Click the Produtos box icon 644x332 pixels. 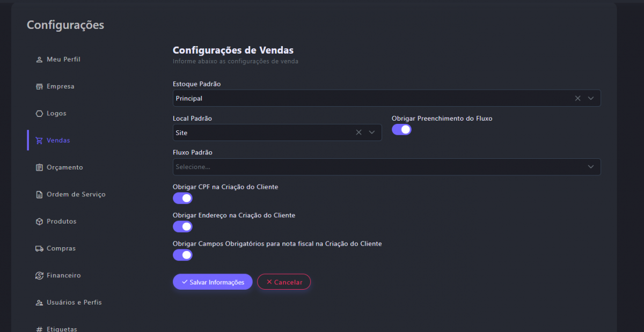point(39,222)
